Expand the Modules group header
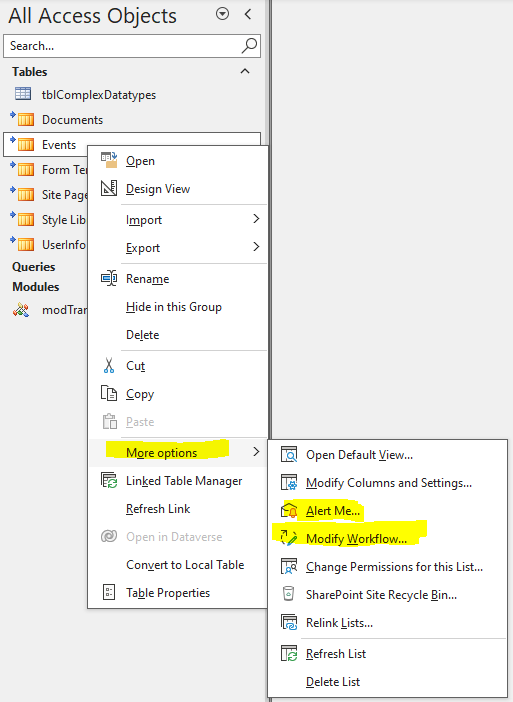Screen dimensions: 513x702 (x=35, y=287)
